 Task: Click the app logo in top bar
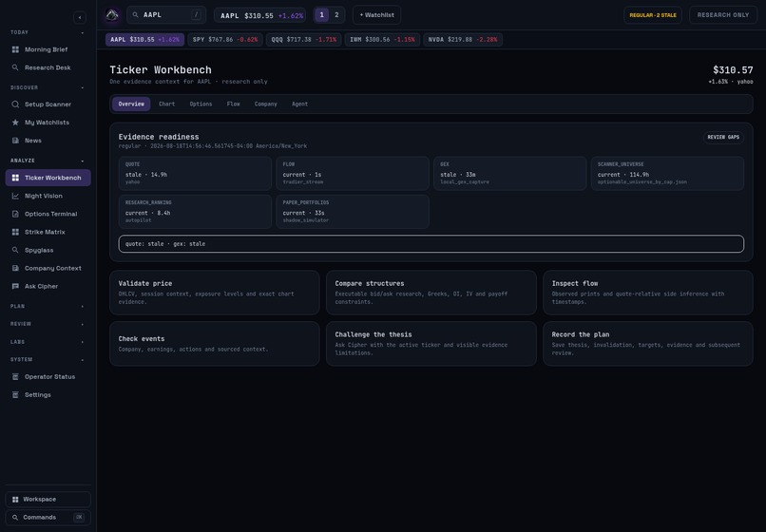click(112, 15)
